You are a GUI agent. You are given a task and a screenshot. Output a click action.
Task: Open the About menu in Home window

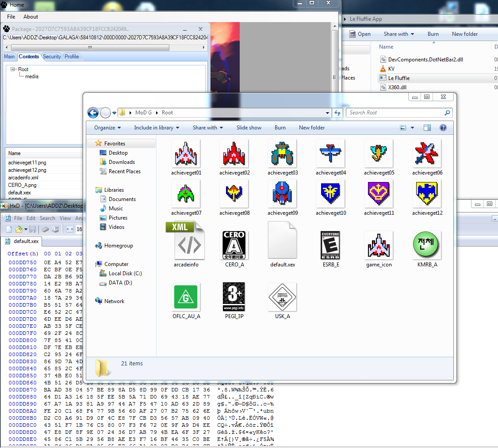tap(31, 17)
